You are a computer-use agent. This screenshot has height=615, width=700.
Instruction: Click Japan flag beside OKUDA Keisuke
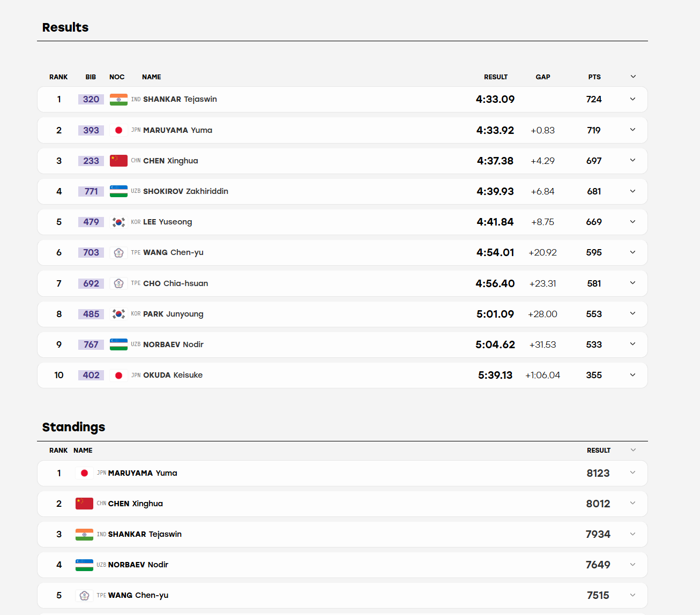(x=118, y=376)
